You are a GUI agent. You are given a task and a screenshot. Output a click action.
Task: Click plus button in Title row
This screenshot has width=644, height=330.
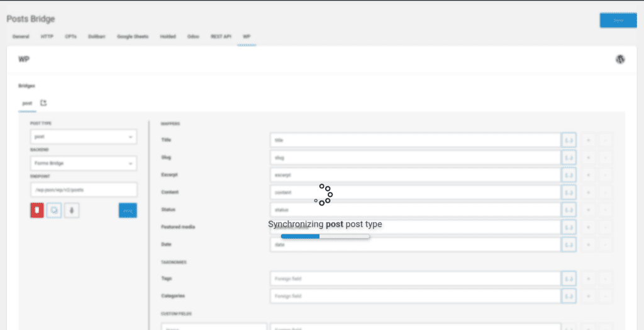click(x=588, y=140)
